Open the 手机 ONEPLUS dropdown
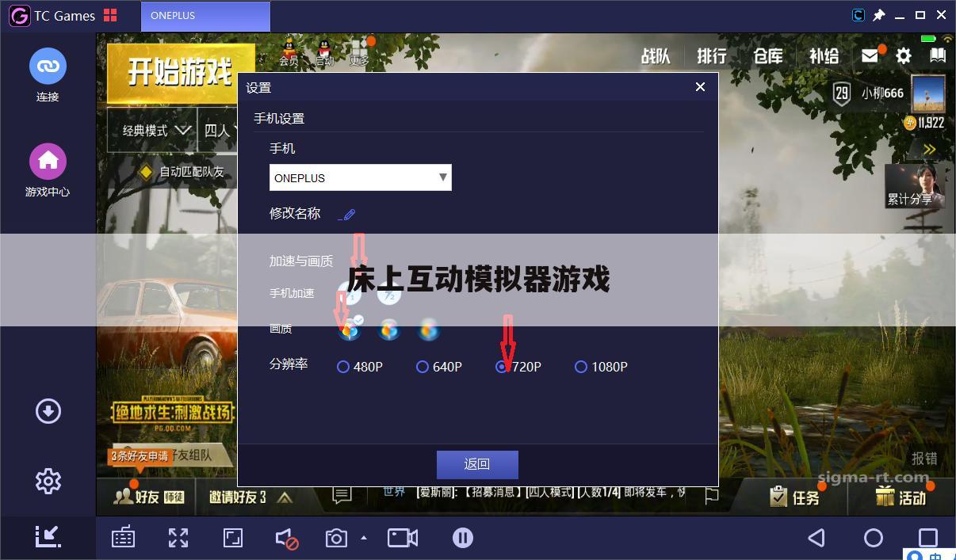Screen dimensions: 956x560 pyautogui.click(x=361, y=177)
